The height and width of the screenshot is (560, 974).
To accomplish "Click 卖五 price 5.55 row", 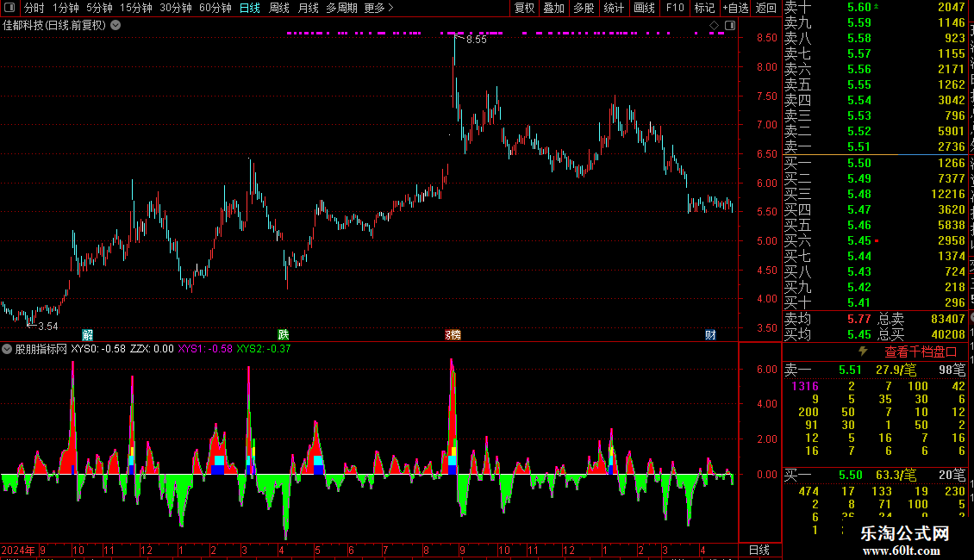I will (875, 84).
